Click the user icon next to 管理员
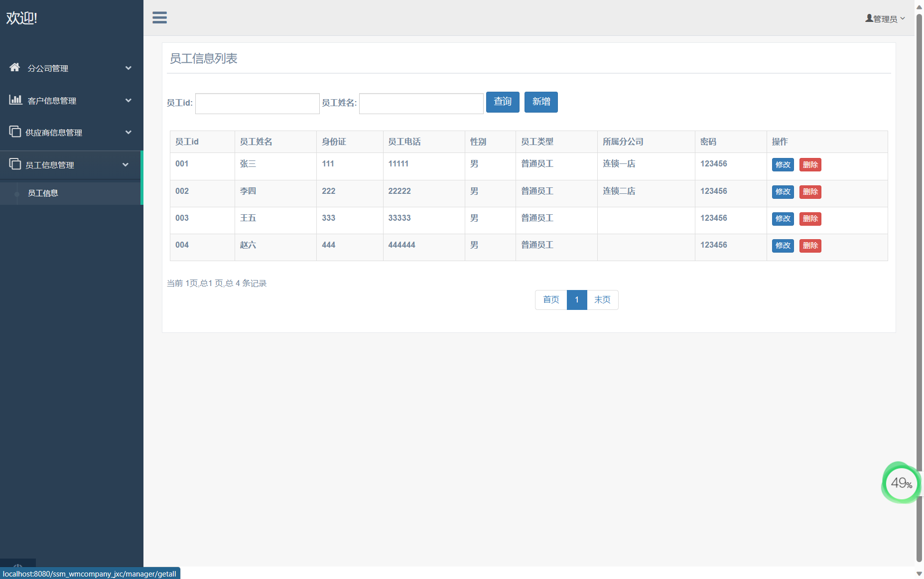The image size is (924, 579). [x=869, y=18]
